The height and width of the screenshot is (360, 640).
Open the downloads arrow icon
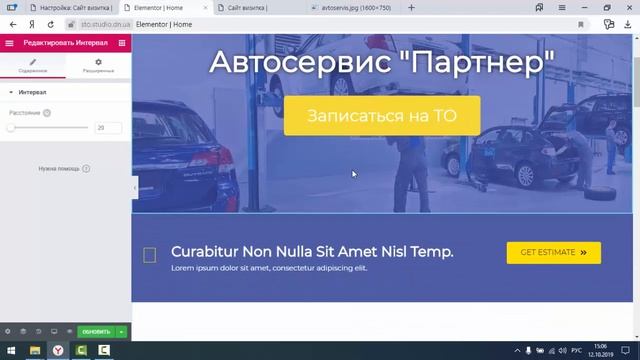(628, 24)
